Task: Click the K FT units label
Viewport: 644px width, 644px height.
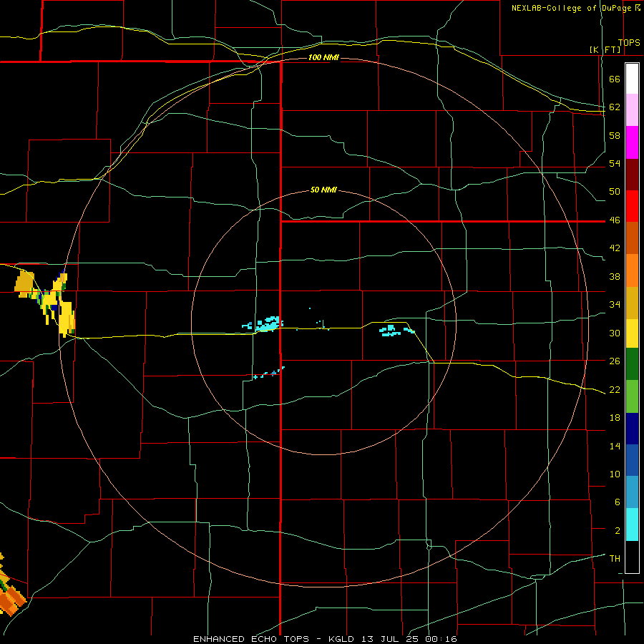Action: pos(605,49)
